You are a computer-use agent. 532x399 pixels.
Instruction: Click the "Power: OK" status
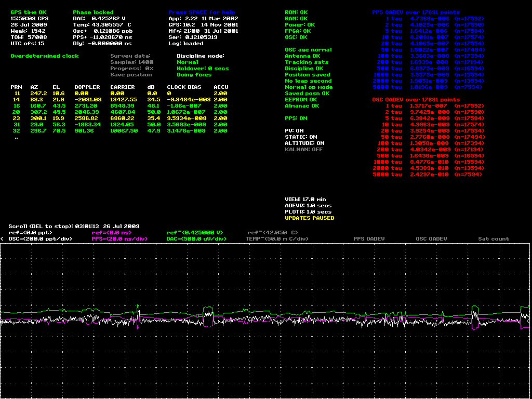pos(300,25)
